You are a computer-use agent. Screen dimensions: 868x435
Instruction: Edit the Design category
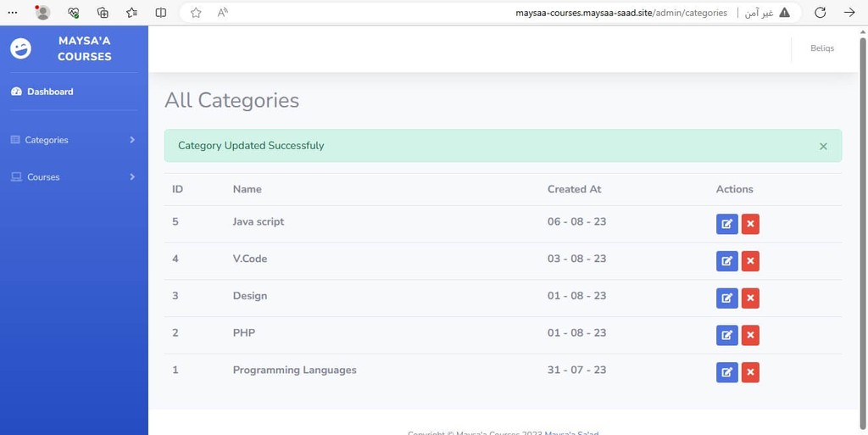[x=726, y=298]
